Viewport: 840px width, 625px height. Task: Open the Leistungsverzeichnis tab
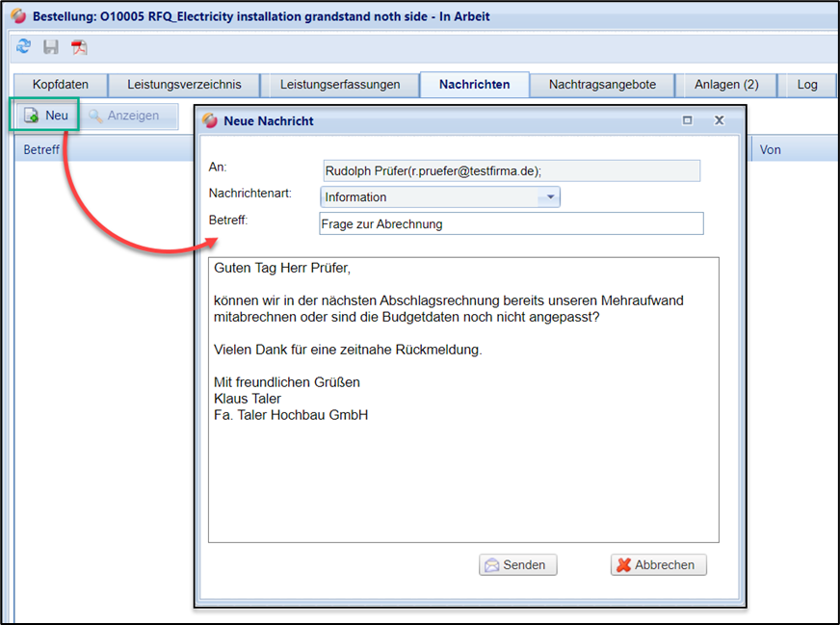184,85
